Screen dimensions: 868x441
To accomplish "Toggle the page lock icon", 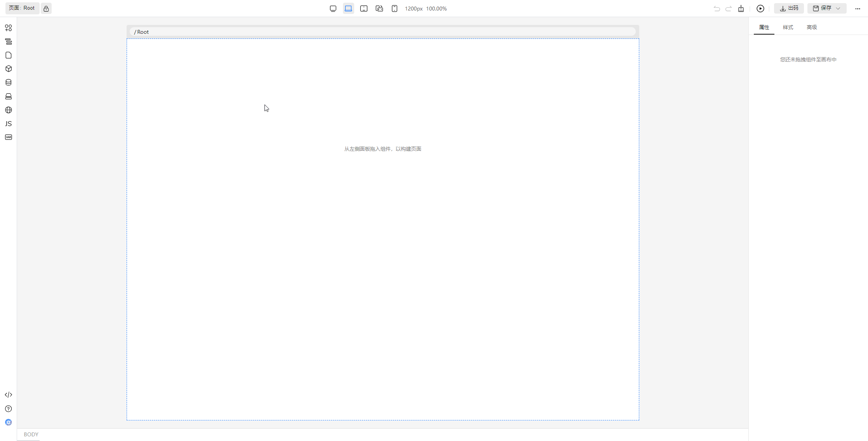I will click(46, 9).
